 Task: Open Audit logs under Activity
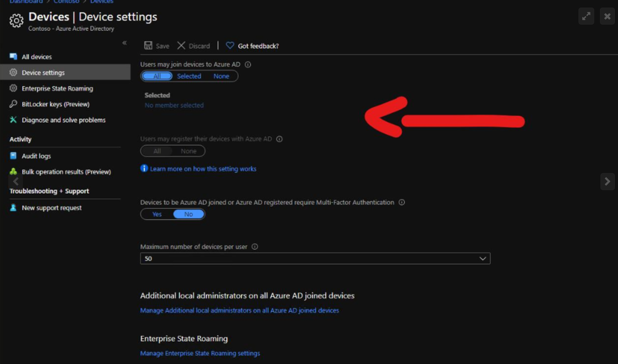pos(36,156)
